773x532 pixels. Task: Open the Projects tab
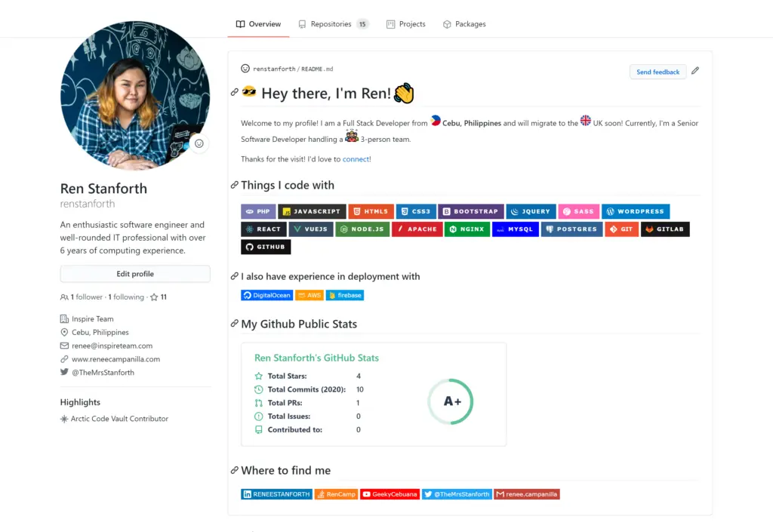405,23
